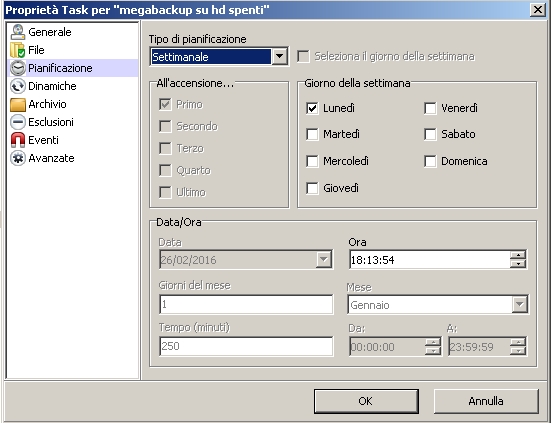The width and height of the screenshot is (552, 423).
Task: Check the Mercoledì day option
Action: coord(312,161)
